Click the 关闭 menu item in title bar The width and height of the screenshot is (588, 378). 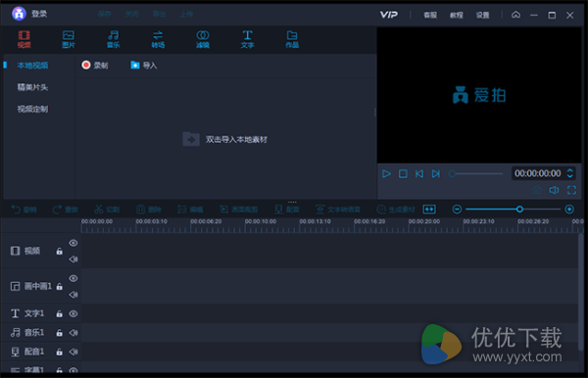point(131,15)
